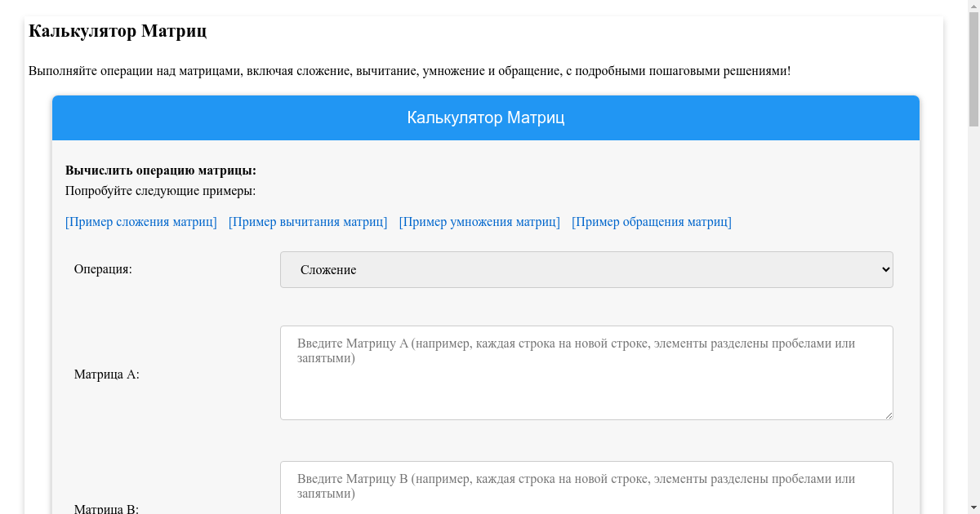
Task: Open the Операция dropdown showing Сложение
Action: (586, 270)
